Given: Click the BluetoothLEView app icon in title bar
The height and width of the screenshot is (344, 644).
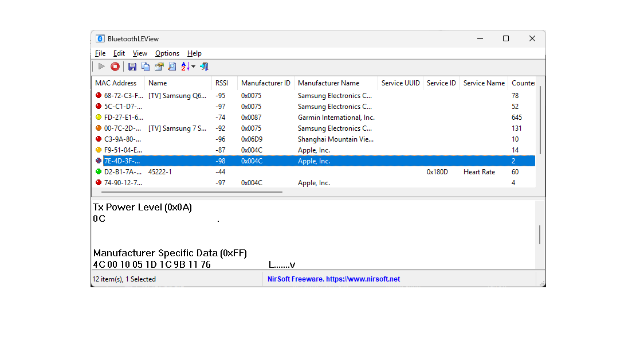Looking at the screenshot, I should (x=100, y=38).
